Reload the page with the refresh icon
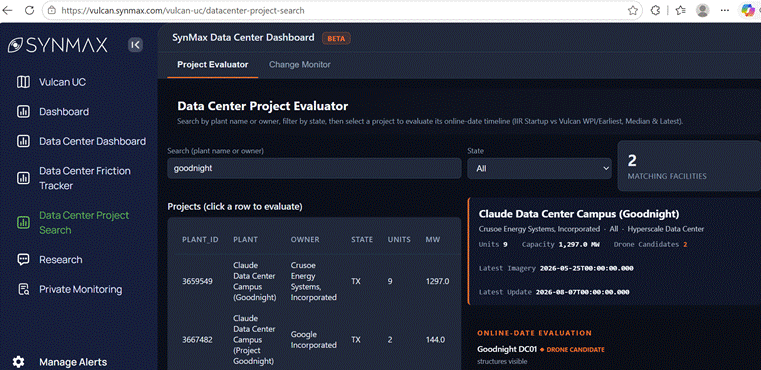This screenshot has height=370, width=761. click(x=29, y=10)
